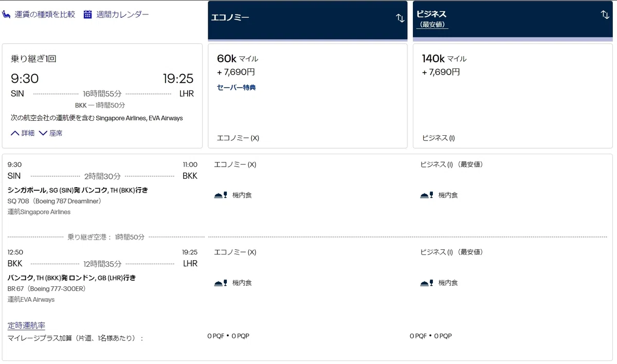617x364 pixels.
Task: Click the seat icon beside 運賃の種類を比較
Action: (x=7, y=14)
